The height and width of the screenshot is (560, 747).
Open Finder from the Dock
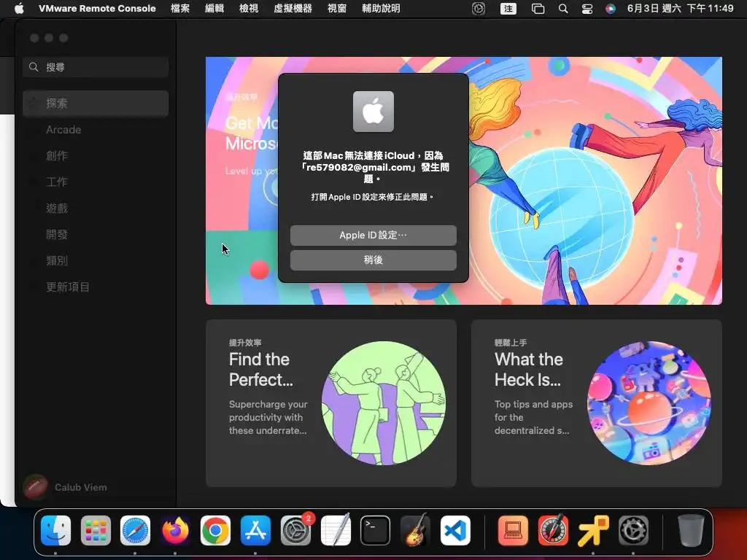55,531
